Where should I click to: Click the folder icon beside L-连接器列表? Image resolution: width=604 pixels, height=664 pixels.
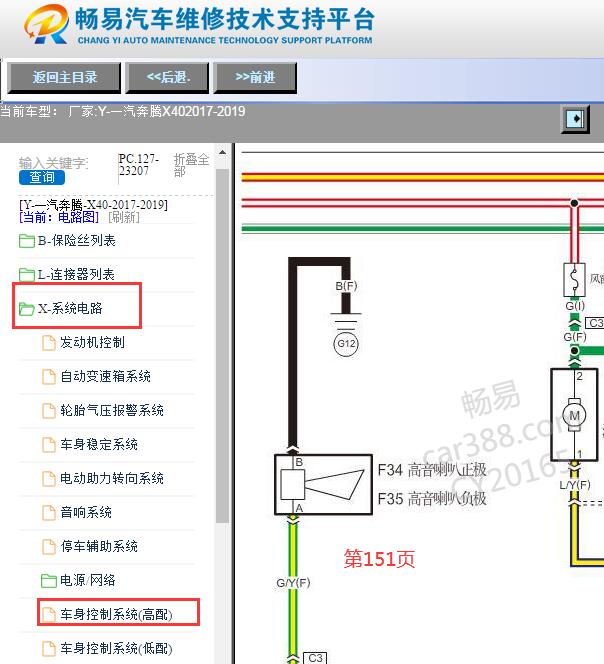tap(27, 275)
